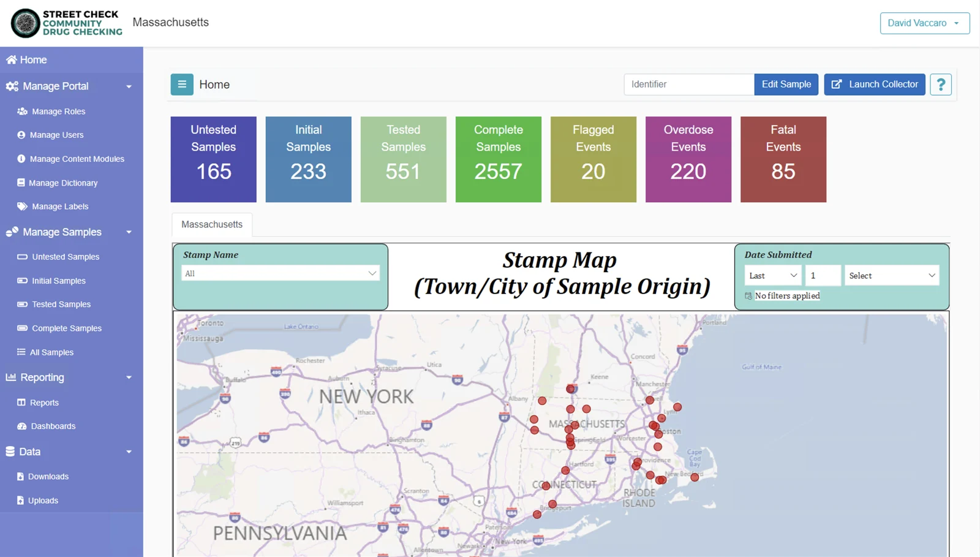The height and width of the screenshot is (557, 980).
Task: Click the Manage Labels tags icon
Action: tap(22, 207)
